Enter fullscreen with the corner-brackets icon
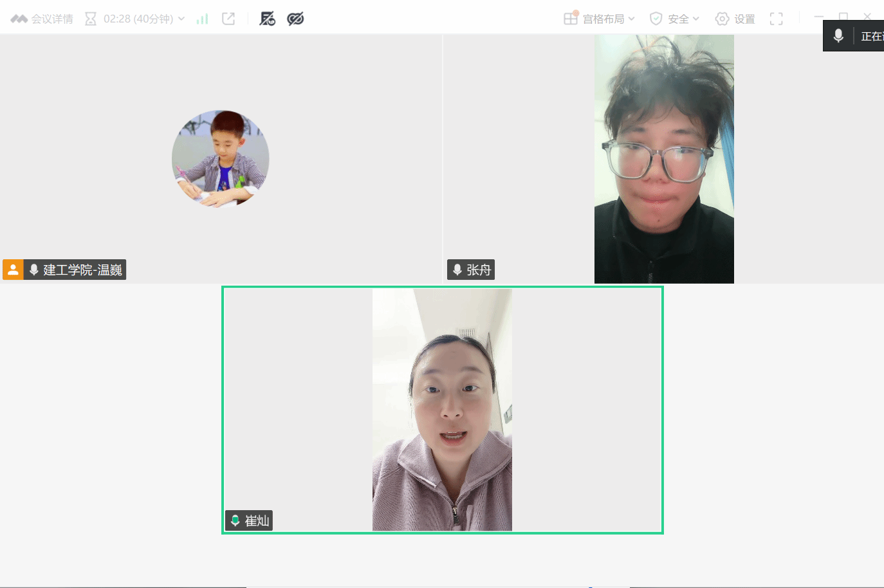Image resolution: width=884 pixels, height=588 pixels. pos(776,19)
